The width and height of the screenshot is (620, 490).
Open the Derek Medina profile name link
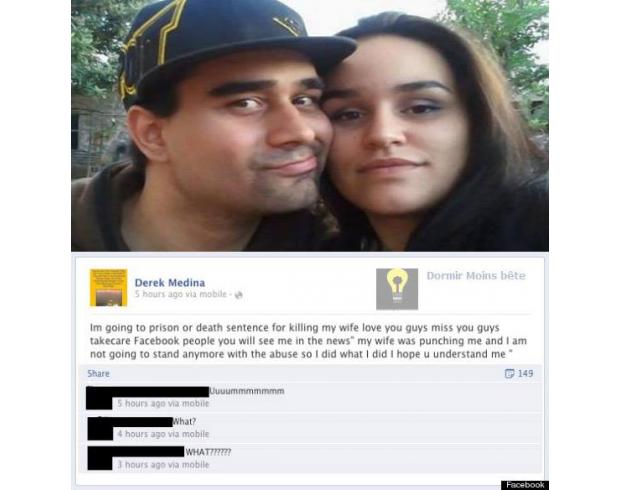[x=170, y=283]
